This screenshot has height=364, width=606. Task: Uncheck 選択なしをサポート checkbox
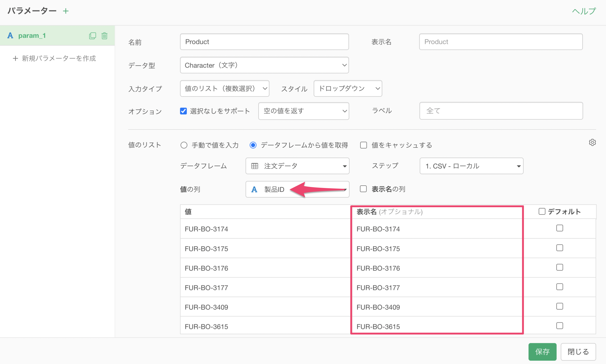(x=183, y=111)
